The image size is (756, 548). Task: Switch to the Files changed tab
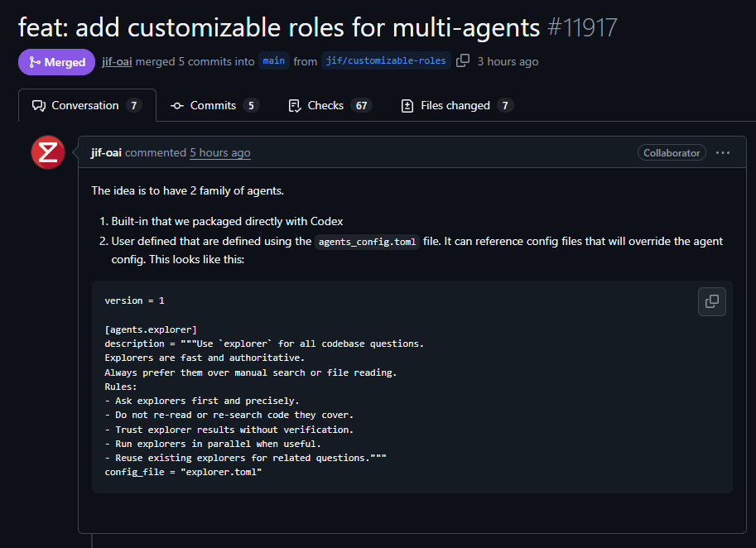coord(458,106)
